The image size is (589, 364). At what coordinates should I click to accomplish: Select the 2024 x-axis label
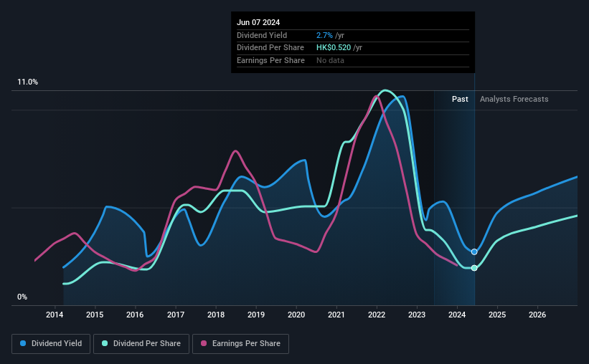pos(457,315)
